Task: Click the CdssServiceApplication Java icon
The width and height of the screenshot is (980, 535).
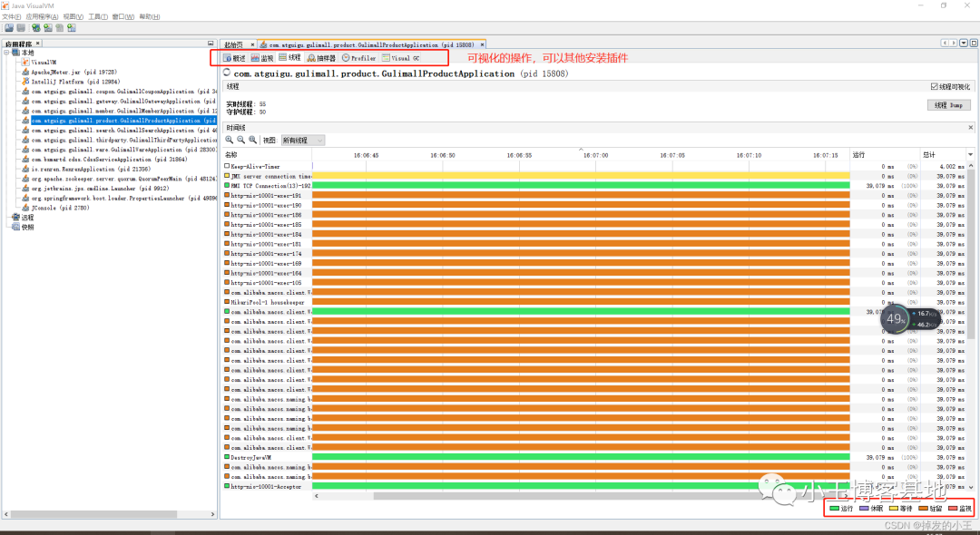Action: tap(25, 160)
